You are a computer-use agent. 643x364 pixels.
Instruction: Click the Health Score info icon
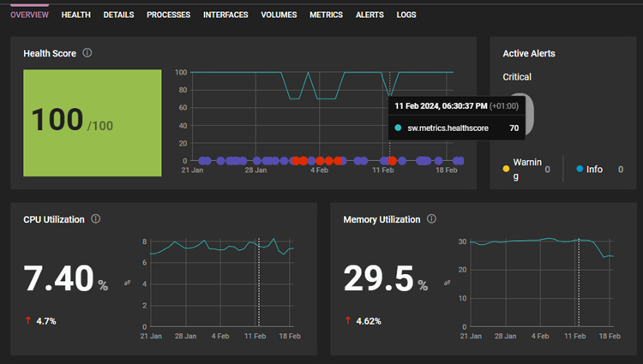(87, 53)
